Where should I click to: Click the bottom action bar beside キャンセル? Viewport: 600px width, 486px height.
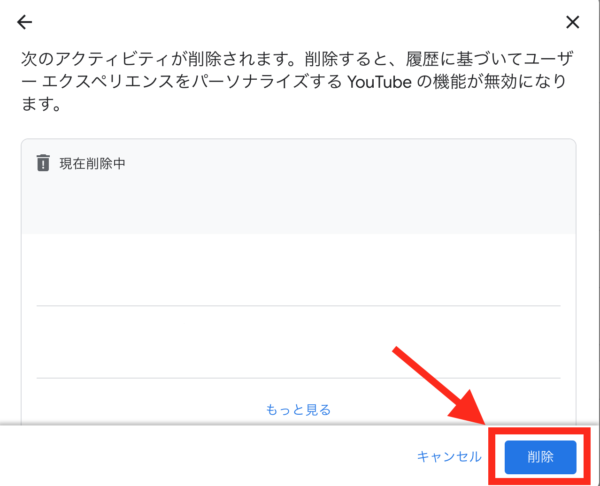coord(207,456)
